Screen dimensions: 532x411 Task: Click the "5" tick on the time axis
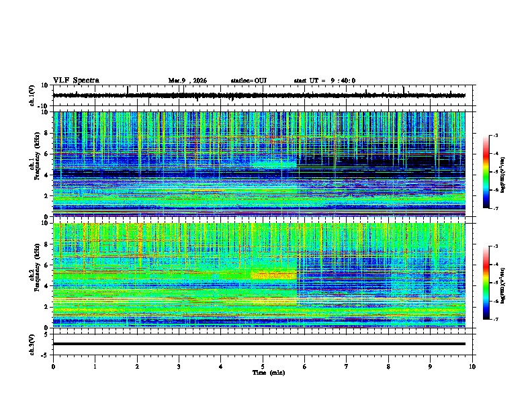point(263,367)
